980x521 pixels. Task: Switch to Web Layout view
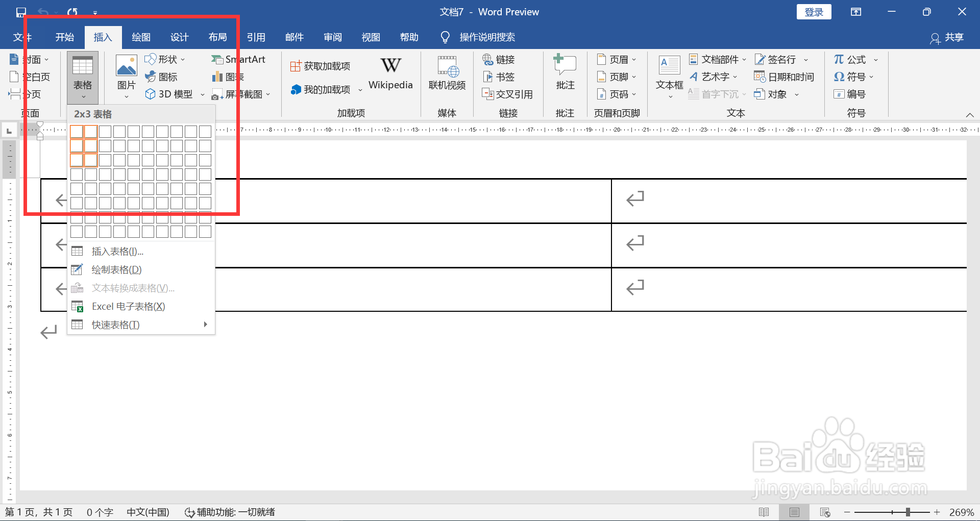tap(824, 512)
